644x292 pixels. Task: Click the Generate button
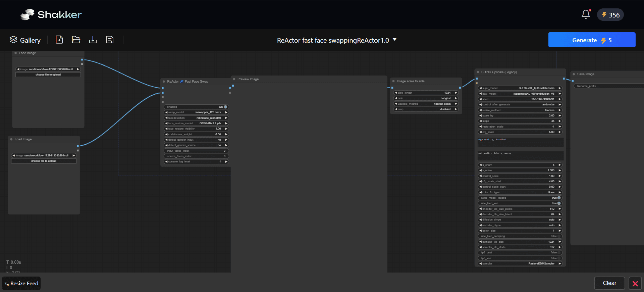pyautogui.click(x=592, y=40)
